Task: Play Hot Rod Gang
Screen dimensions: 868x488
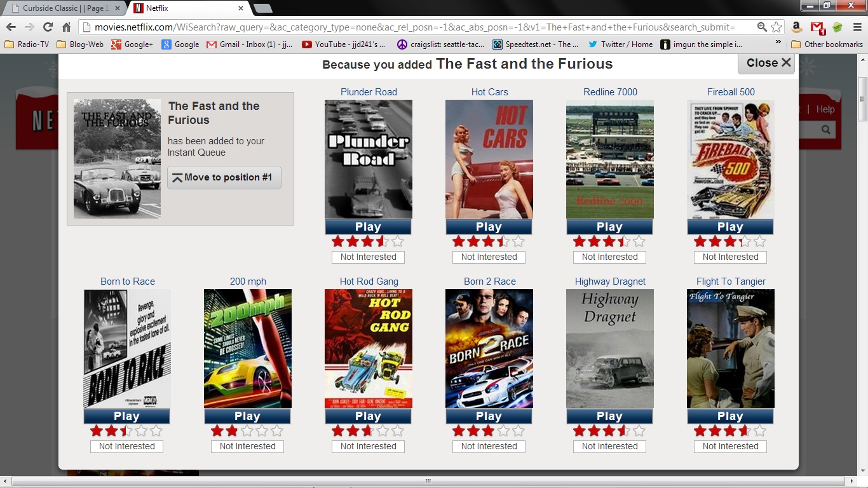Action: coord(368,416)
